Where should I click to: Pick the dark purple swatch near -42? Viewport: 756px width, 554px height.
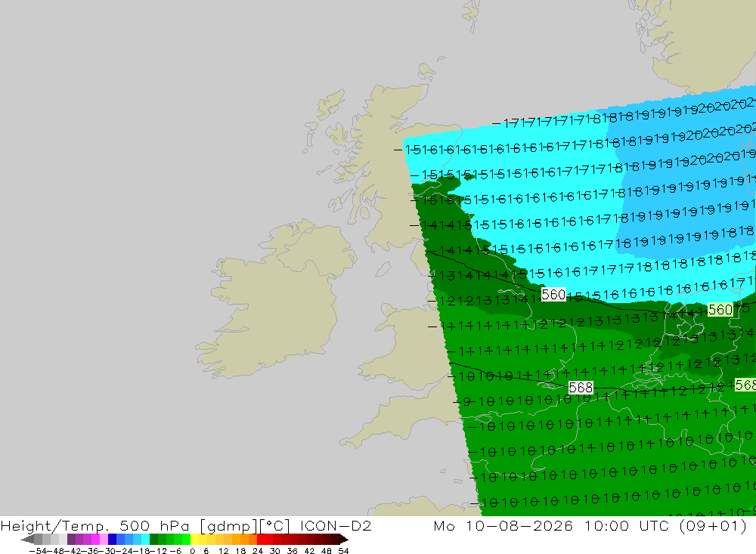click(71, 539)
